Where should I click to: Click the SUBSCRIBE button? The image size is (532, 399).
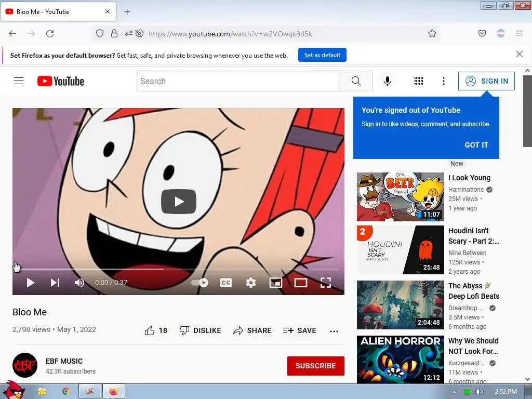[315, 366]
